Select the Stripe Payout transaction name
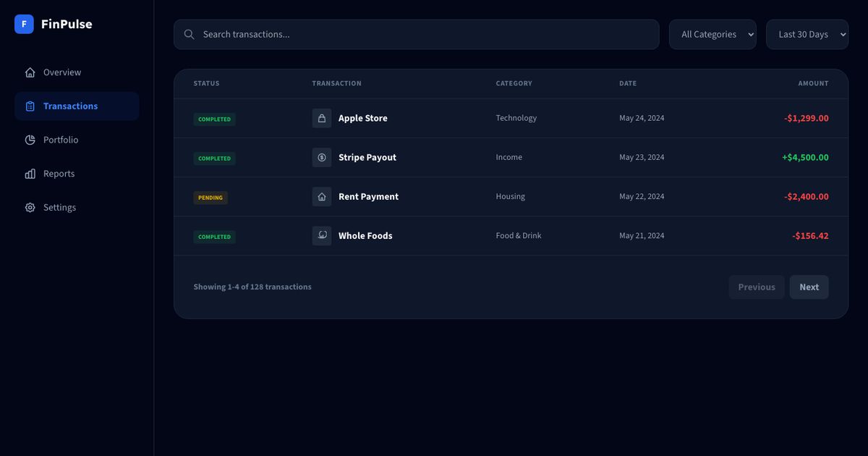Screen dimensions: 868x456 coord(367,157)
